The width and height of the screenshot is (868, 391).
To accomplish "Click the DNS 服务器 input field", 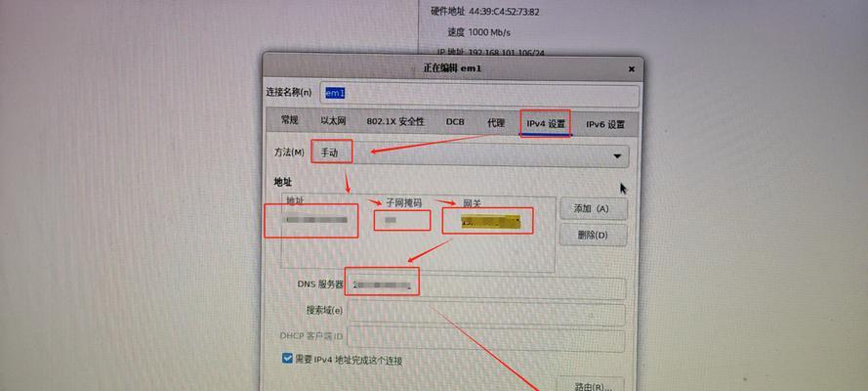I will pyautogui.click(x=485, y=286).
